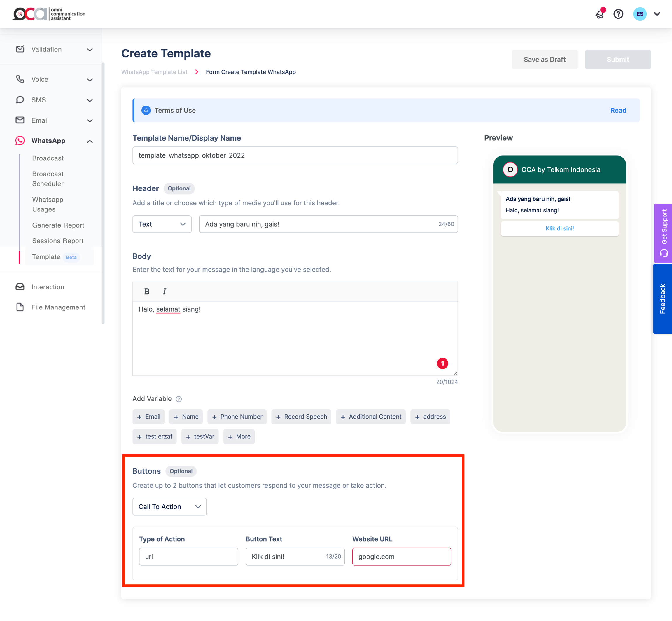Image resolution: width=672 pixels, height=621 pixels.
Task: Toggle italic formatting in body editor
Action: coord(164,292)
